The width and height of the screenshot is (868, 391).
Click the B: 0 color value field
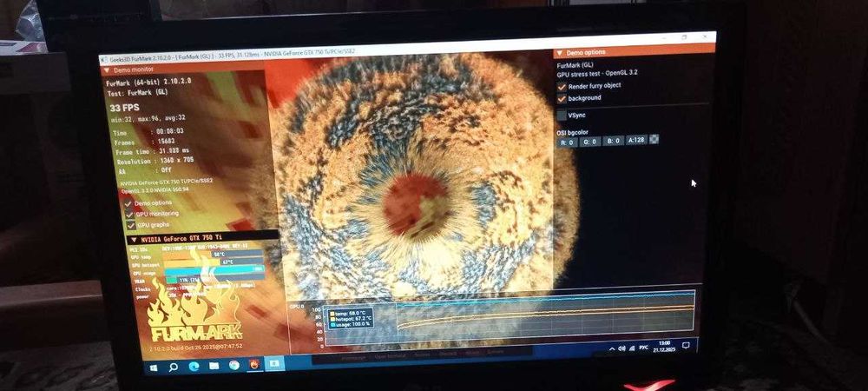coord(613,141)
